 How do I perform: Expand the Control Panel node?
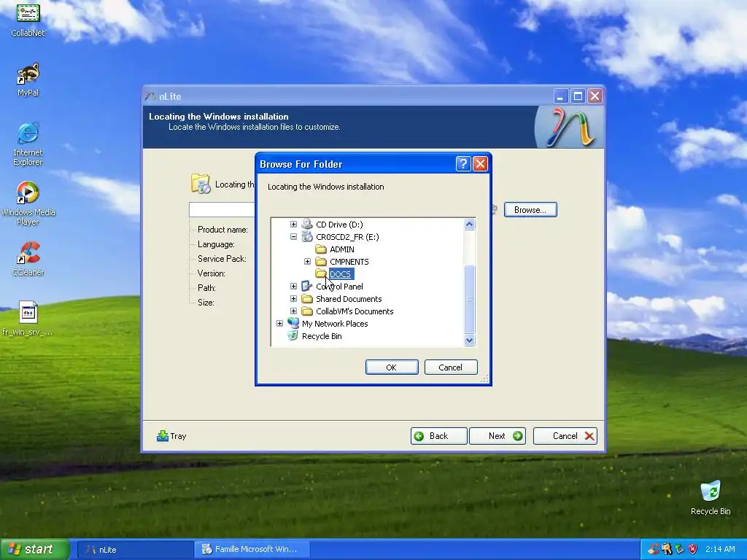(x=293, y=286)
